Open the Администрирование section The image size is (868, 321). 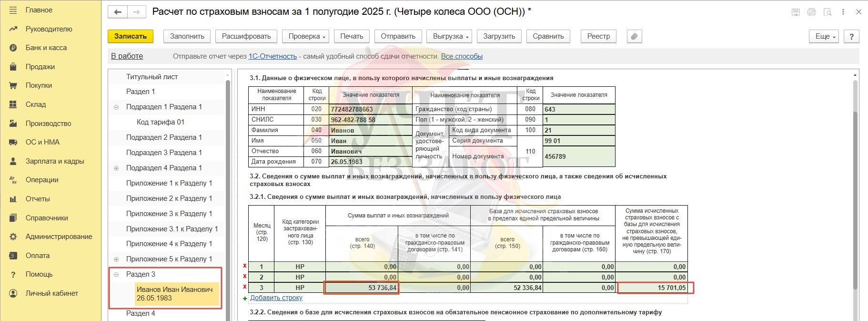coord(59,237)
